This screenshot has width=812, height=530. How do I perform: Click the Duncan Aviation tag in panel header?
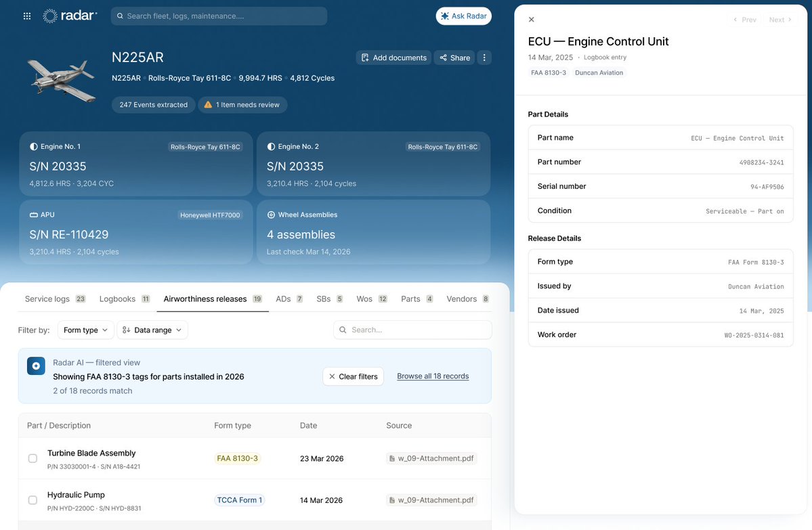click(599, 72)
